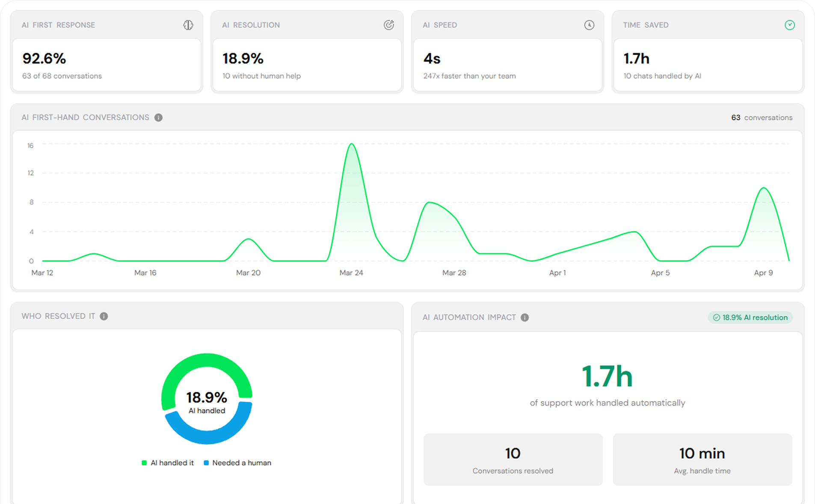815x504 pixels.
Task: Click the target icon in AI Resolution card
Action: tap(388, 25)
